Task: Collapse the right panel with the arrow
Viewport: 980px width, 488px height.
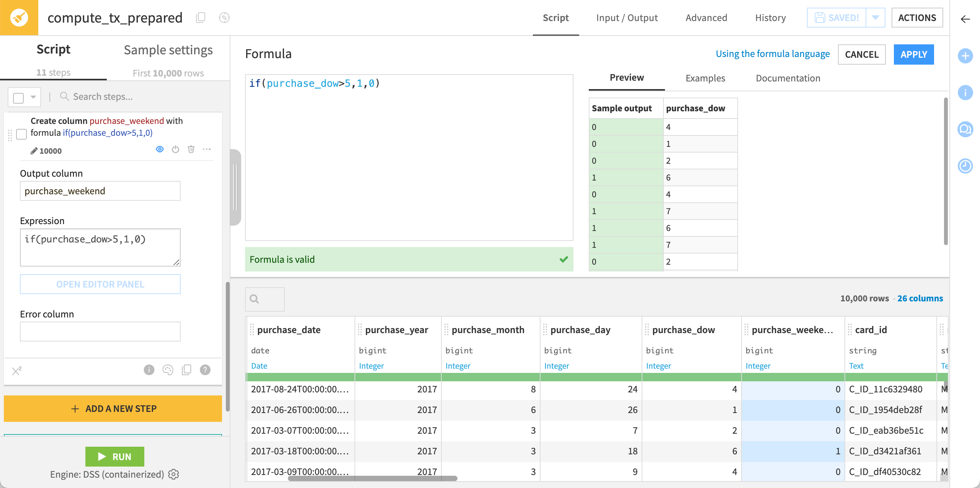Action: [965, 19]
